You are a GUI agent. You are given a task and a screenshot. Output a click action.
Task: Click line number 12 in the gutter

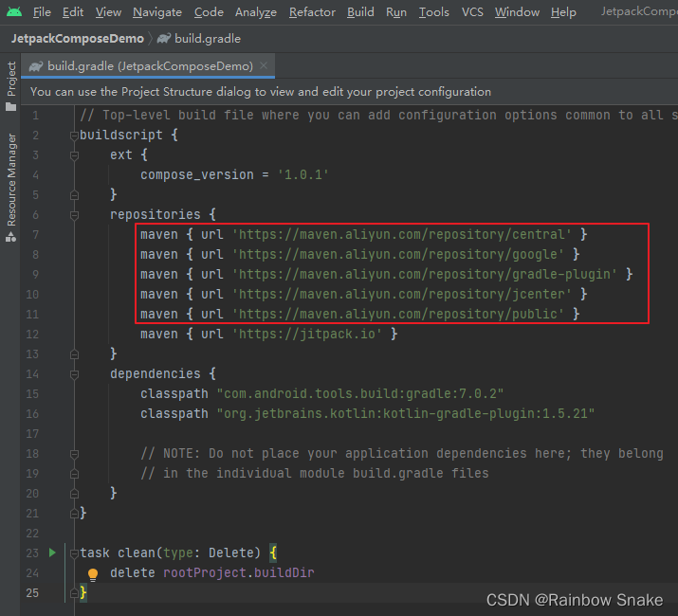point(32,335)
